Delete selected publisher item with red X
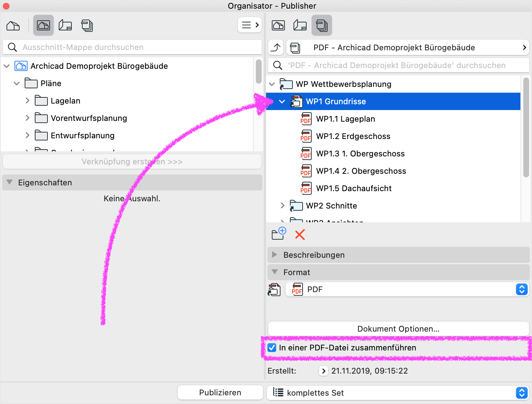The width and height of the screenshot is (532, 404). (x=300, y=235)
